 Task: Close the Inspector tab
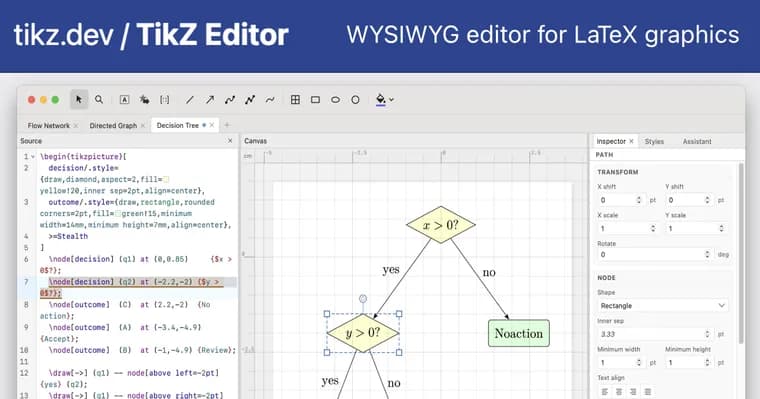click(x=631, y=141)
